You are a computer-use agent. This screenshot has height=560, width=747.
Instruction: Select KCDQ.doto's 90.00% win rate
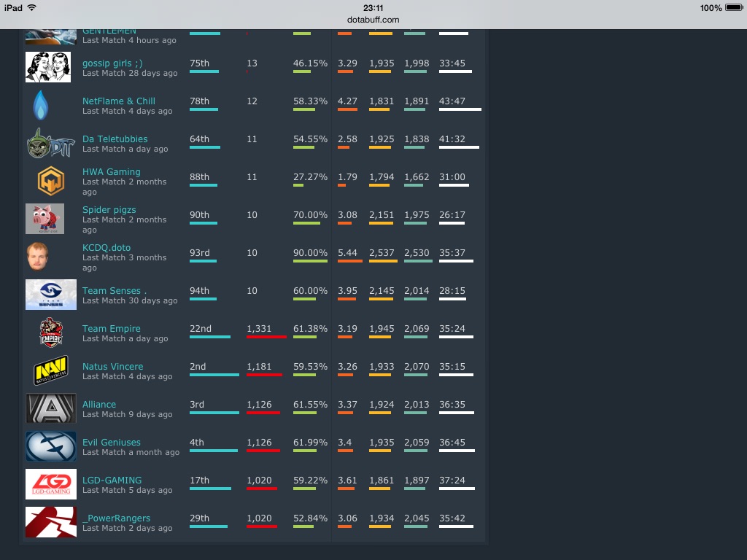[x=310, y=253]
